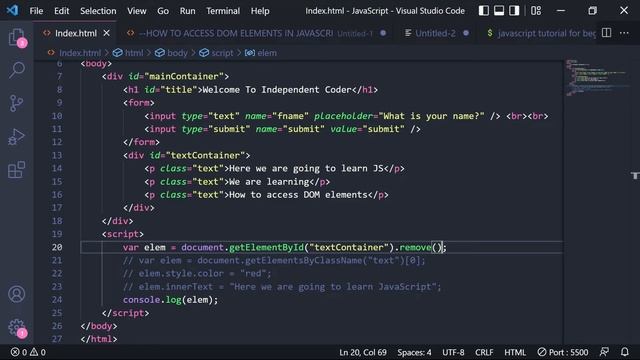Click the VS Code logo icon
The image size is (640, 360).
tap(12, 10)
